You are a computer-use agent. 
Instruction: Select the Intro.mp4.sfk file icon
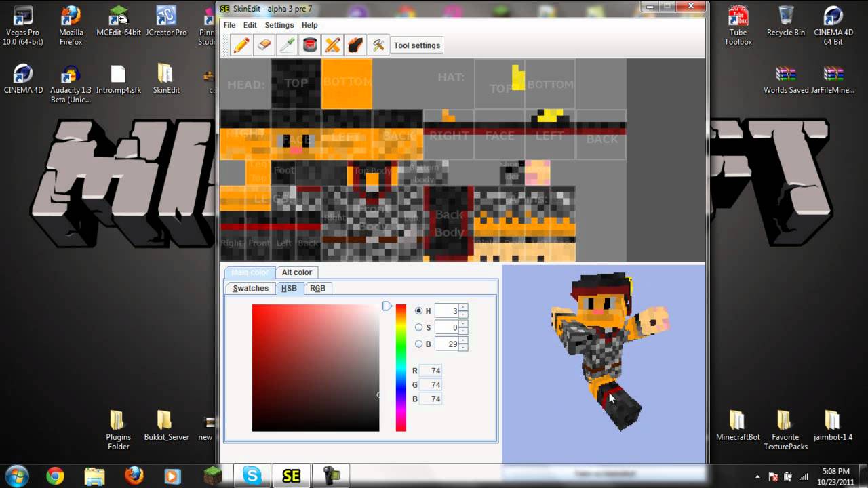tap(118, 79)
